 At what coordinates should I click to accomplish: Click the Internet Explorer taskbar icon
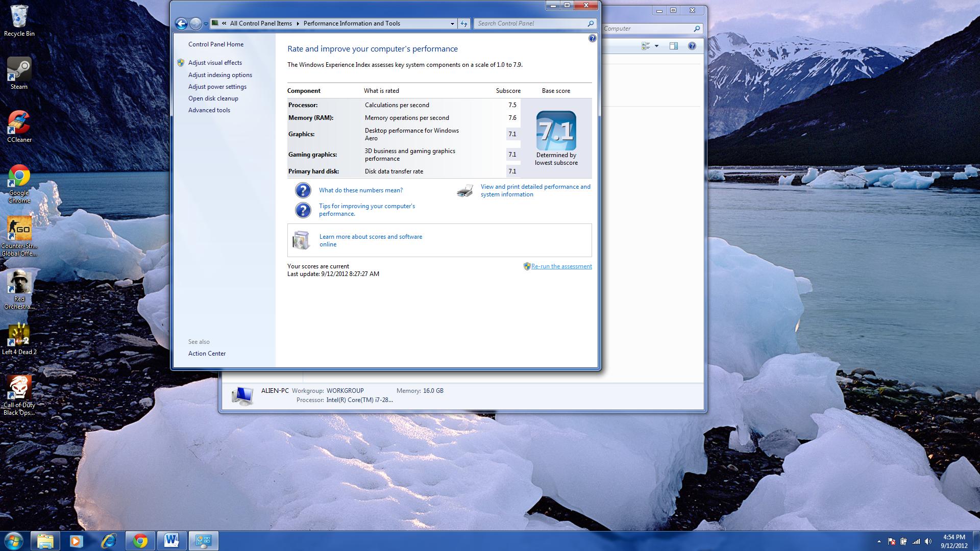click(108, 540)
